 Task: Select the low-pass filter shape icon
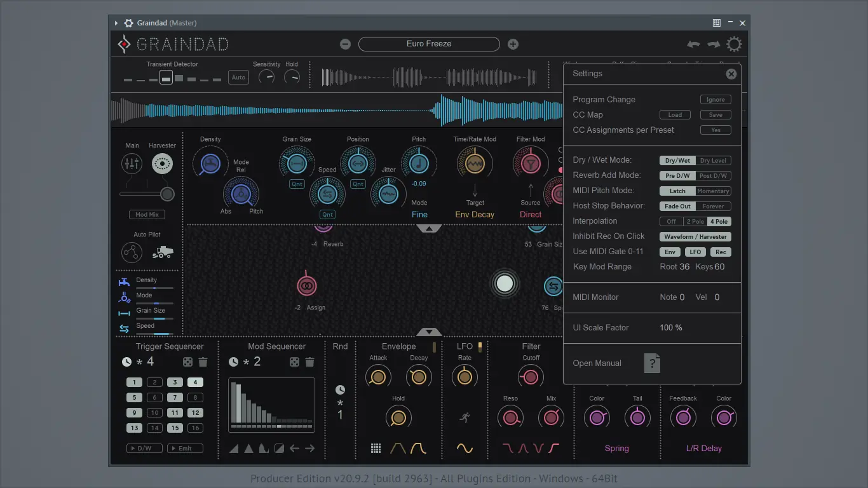pyautogui.click(x=508, y=449)
